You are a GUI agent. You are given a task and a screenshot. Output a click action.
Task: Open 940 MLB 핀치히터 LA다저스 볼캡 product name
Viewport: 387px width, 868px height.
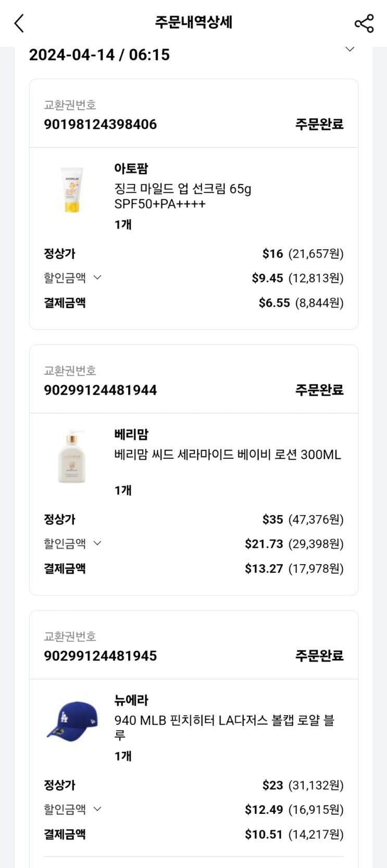pos(224,727)
